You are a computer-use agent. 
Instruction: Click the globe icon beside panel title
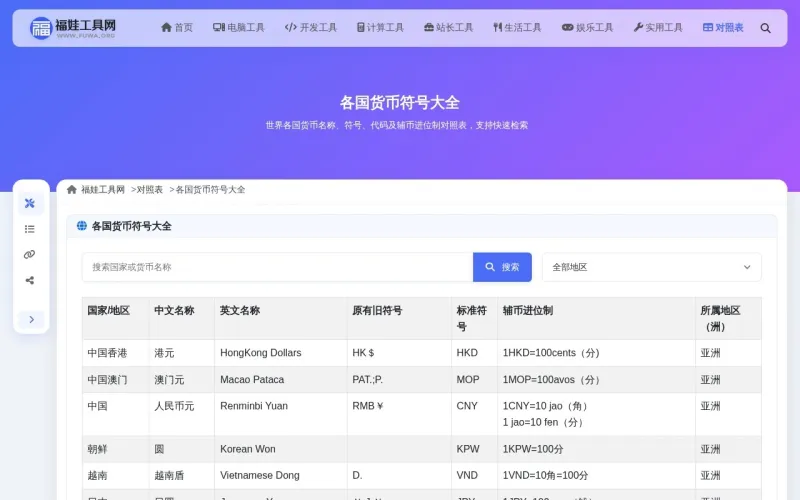coord(82,226)
